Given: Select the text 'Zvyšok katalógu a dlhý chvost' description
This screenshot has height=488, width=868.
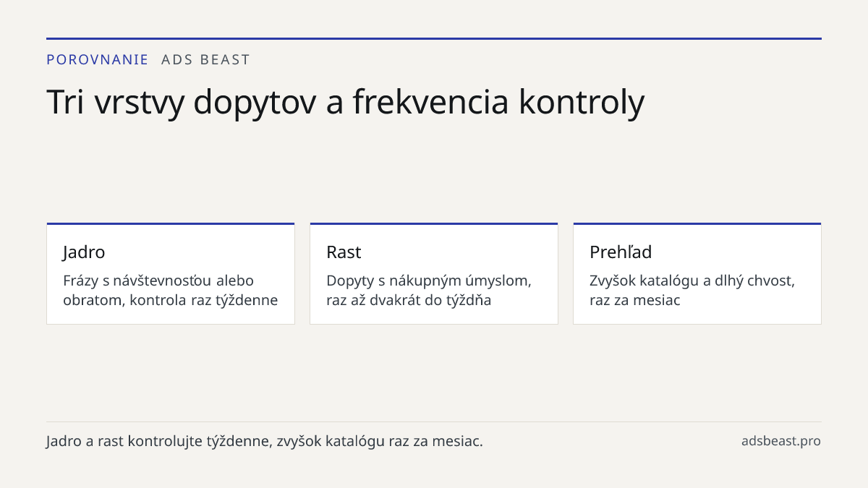Looking at the screenshot, I should 692,290.
